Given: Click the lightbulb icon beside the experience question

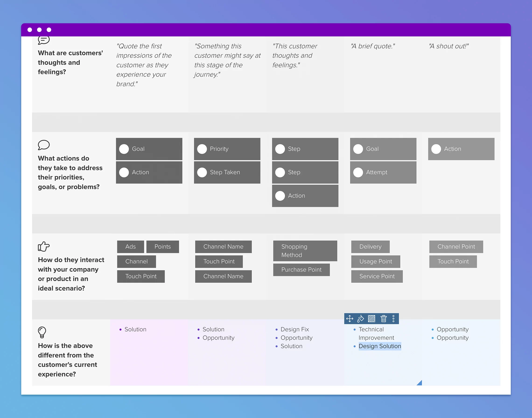Looking at the screenshot, I should (x=42, y=332).
